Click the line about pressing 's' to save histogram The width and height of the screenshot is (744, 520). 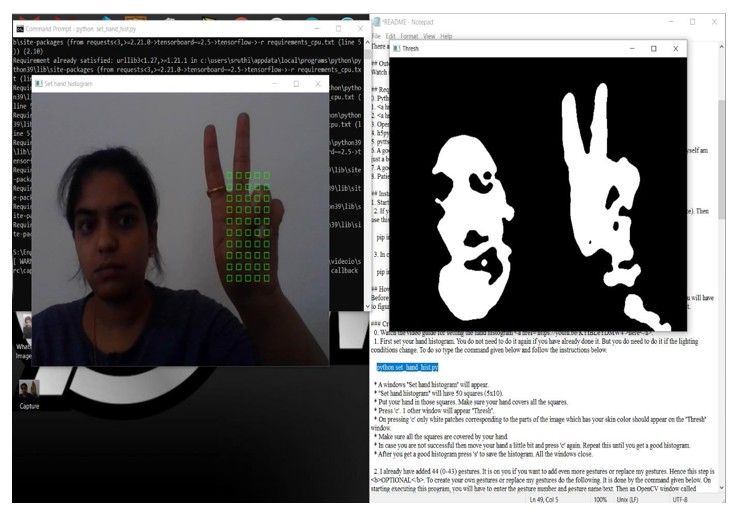(483, 454)
